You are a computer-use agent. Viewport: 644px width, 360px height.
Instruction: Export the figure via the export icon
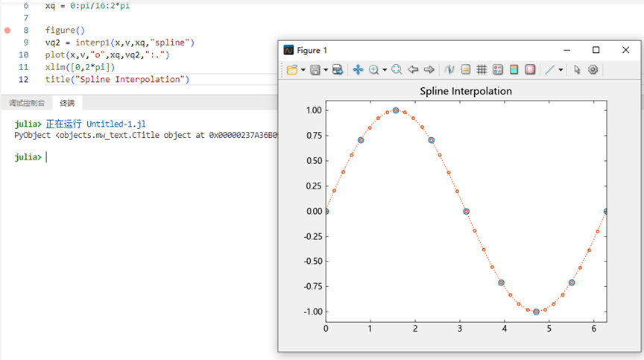point(338,70)
